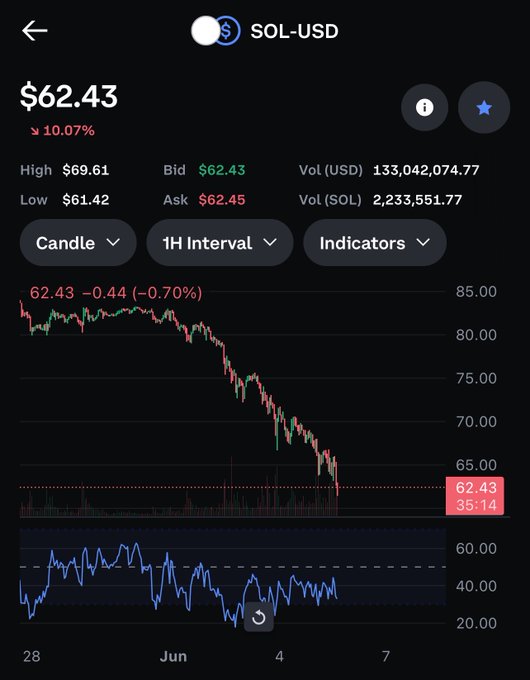Tap the High value $69.61
The width and height of the screenshot is (530, 680).
click(85, 170)
